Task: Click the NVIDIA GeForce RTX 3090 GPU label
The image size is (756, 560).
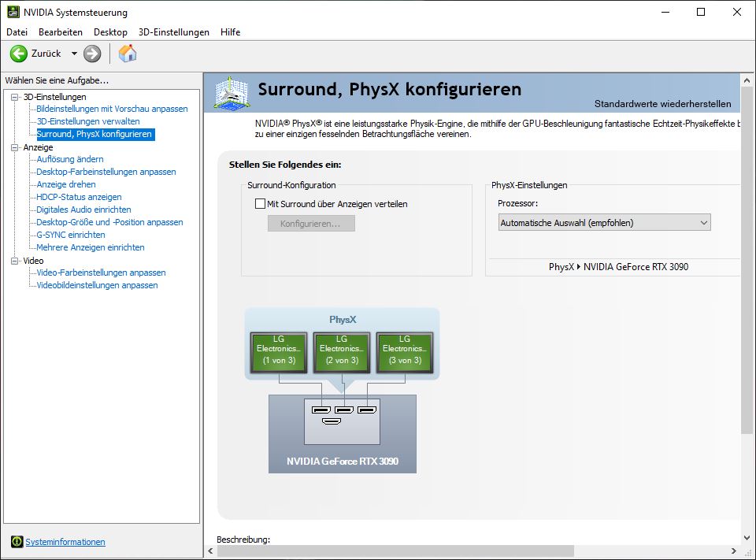Action: (x=343, y=461)
